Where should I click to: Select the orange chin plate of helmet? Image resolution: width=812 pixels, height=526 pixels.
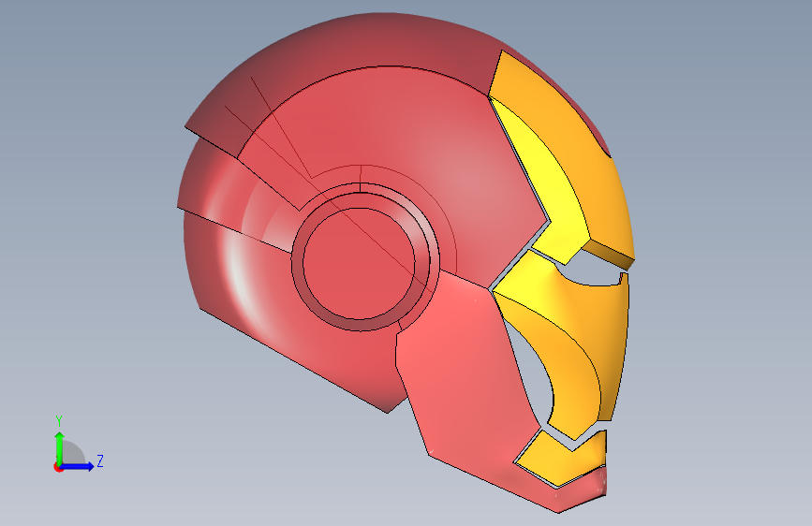point(567,460)
